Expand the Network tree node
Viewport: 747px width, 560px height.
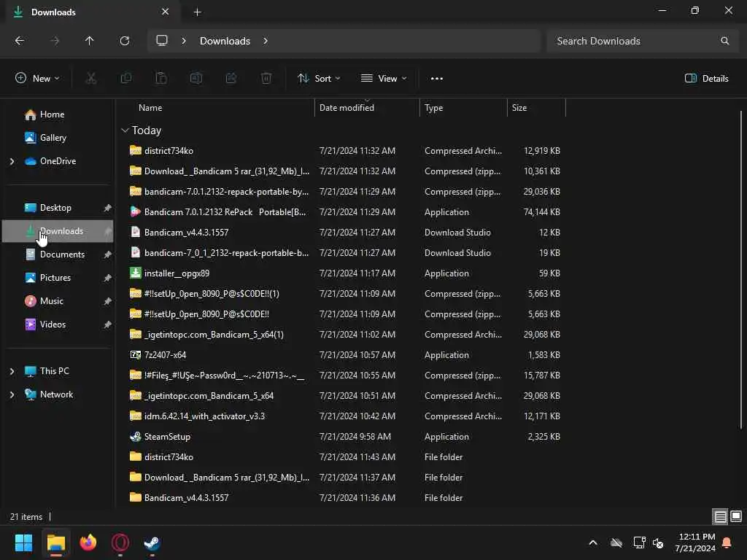point(12,394)
